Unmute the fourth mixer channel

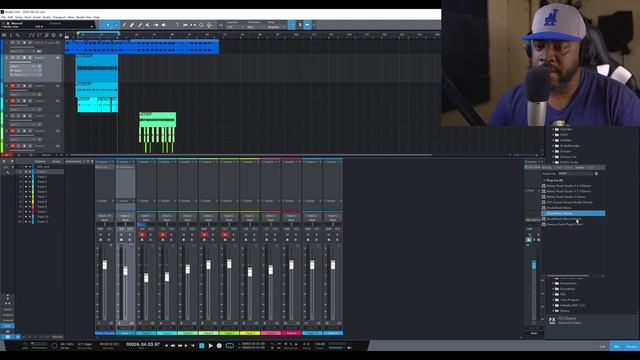click(163, 235)
